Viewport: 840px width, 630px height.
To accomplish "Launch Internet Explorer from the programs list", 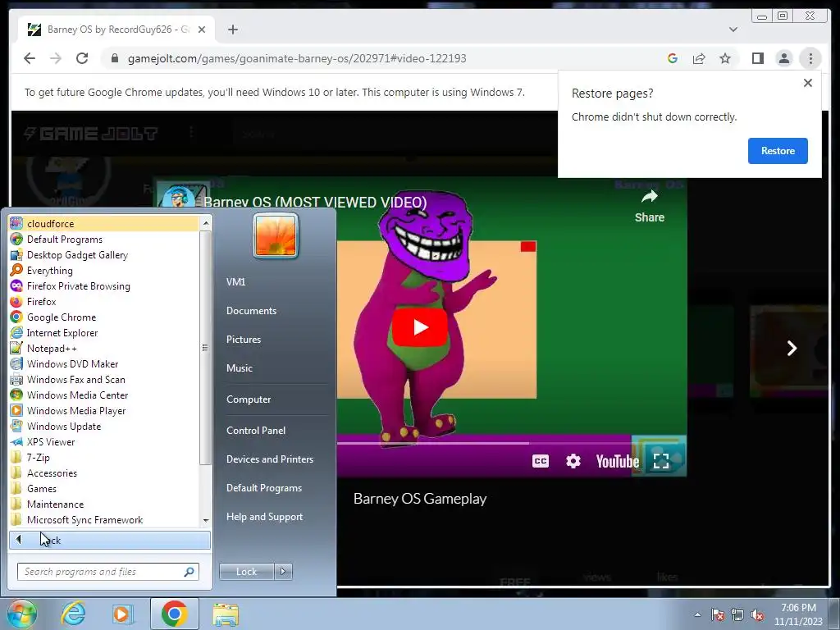I will pos(103,332).
